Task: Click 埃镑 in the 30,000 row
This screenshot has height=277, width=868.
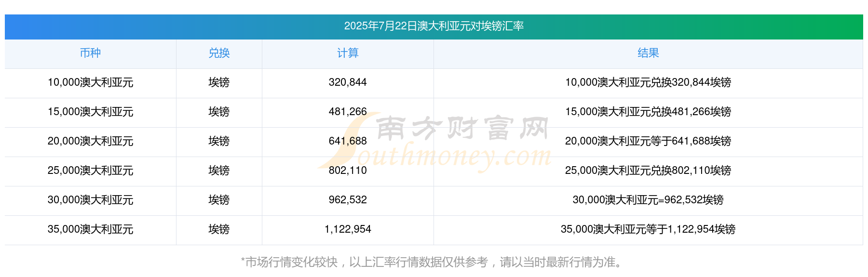Action: coord(219,200)
